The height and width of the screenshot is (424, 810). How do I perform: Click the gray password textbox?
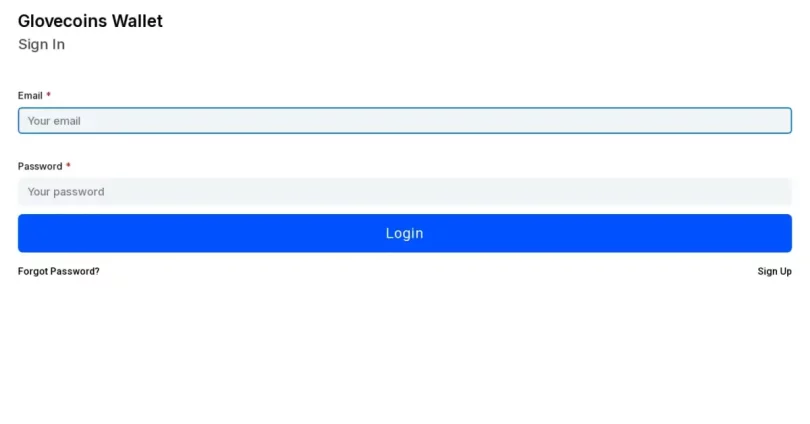click(x=404, y=192)
